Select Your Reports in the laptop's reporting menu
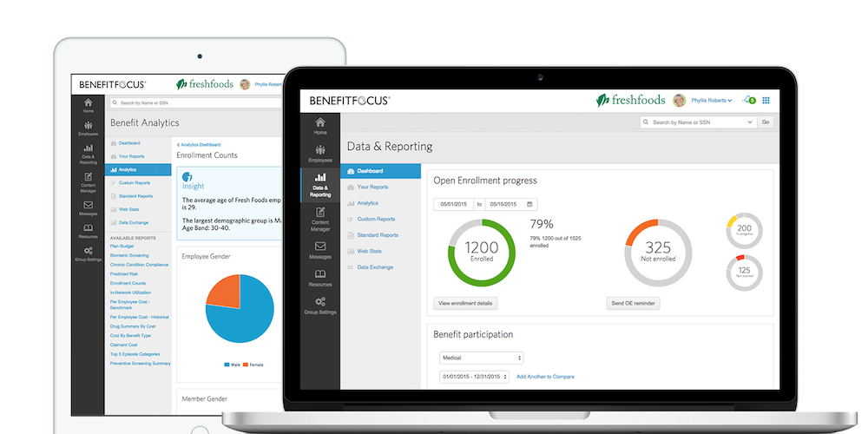 (x=372, y=187)
